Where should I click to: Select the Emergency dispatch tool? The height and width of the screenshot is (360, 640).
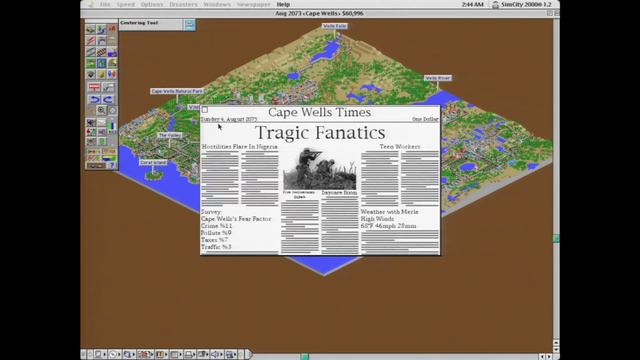click(x=112, y=29)
